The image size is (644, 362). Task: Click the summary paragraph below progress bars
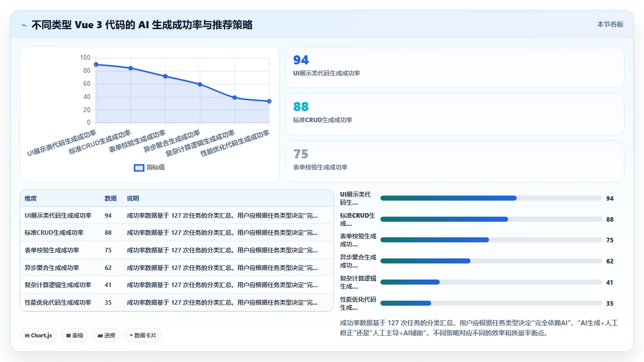click(x=479, y=328)
